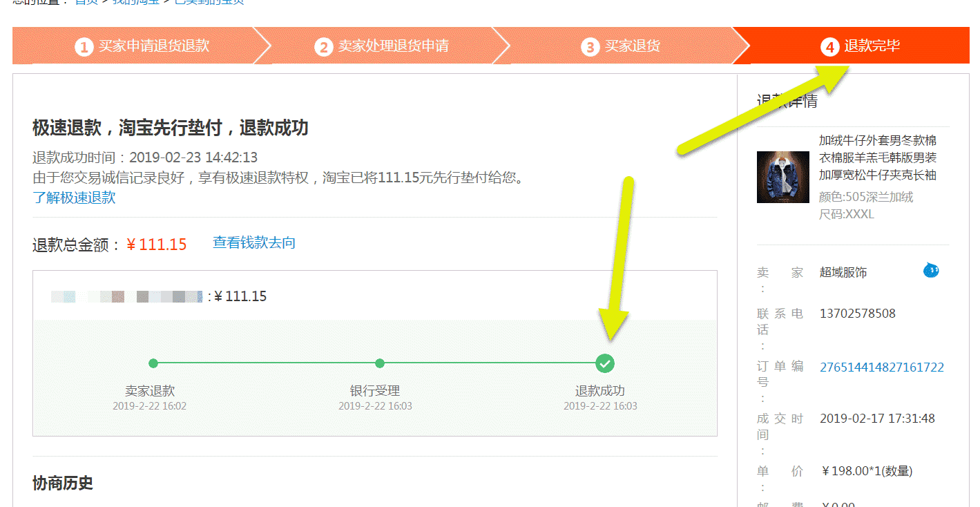Click the 卖家退款 timestamp 2019-2-22 16:02
980x507 pixels.
click(x=150, y=405)
